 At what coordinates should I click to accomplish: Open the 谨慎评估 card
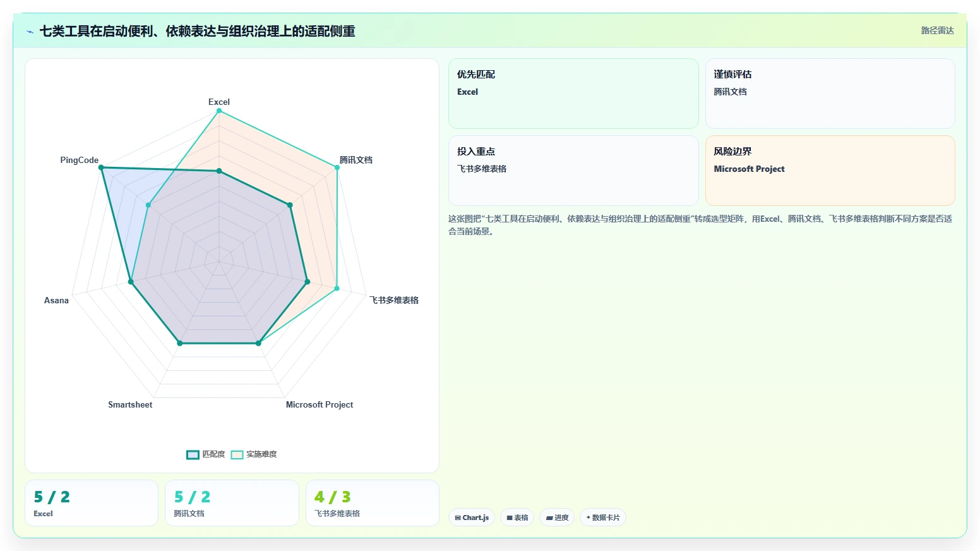830,94
